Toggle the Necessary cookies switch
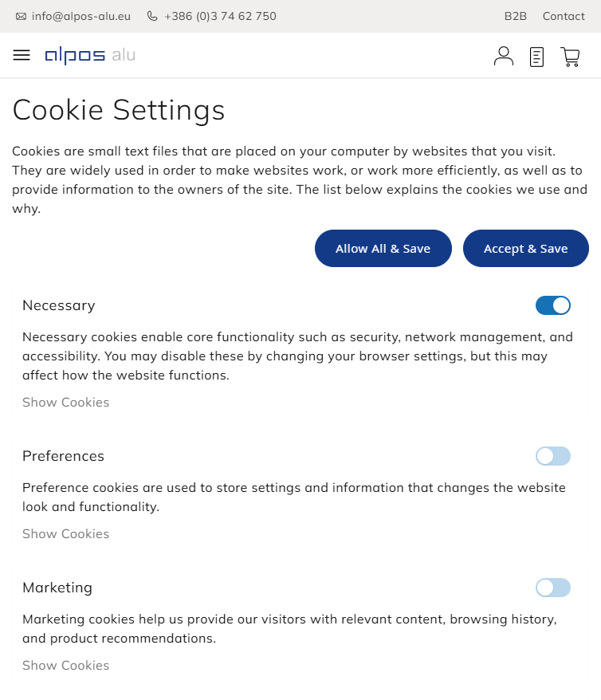 [553, 305]
